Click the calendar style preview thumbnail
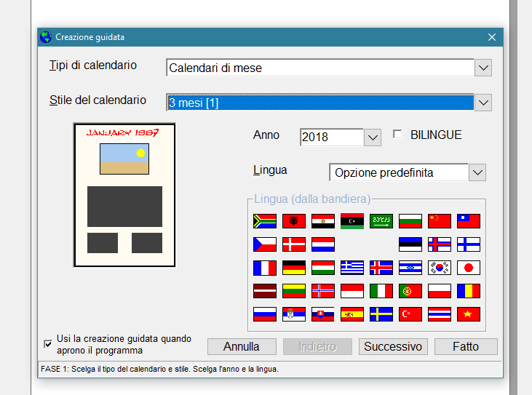The image size is (532, 395). click(124, 195)
